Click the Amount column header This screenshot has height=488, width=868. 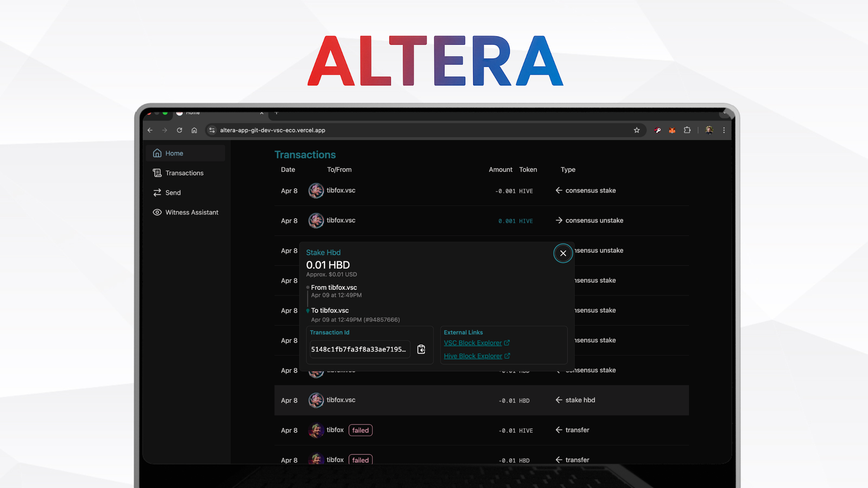pos(500,170)
